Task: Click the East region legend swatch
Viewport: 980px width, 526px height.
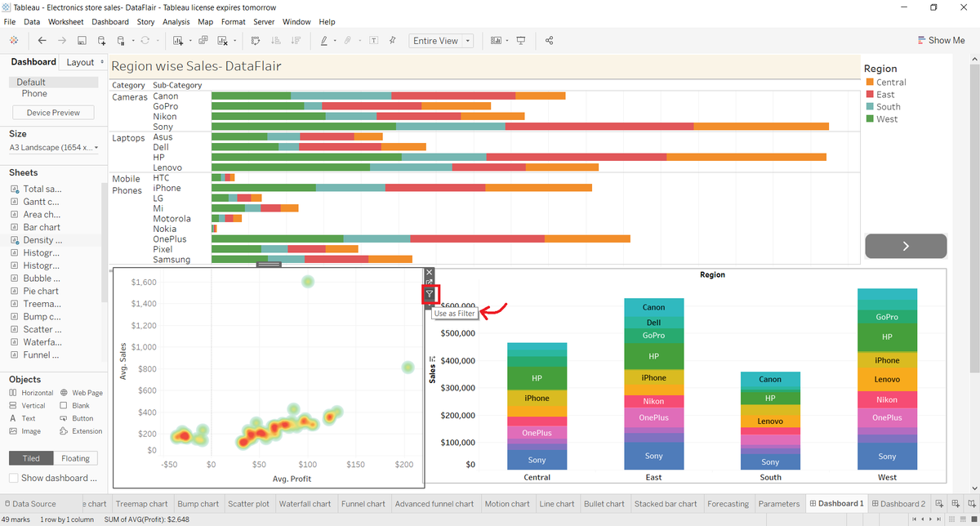Action: tap(870, 95)
